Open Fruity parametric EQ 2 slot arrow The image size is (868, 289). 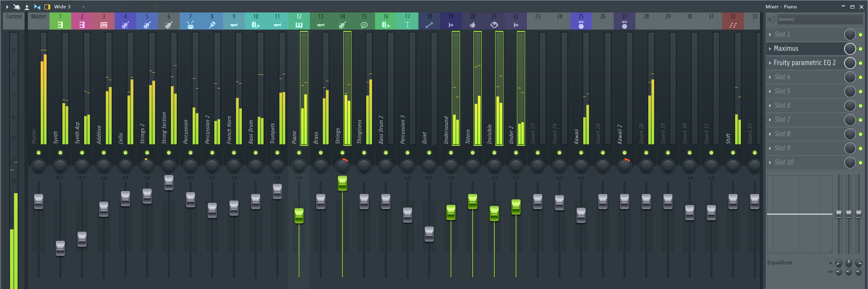click(770, 63)
